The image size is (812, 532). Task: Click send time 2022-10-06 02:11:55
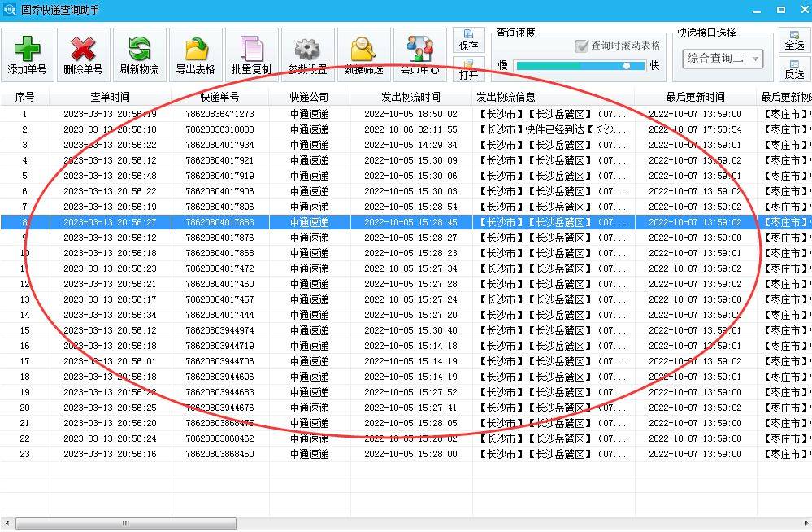point(410,129)
